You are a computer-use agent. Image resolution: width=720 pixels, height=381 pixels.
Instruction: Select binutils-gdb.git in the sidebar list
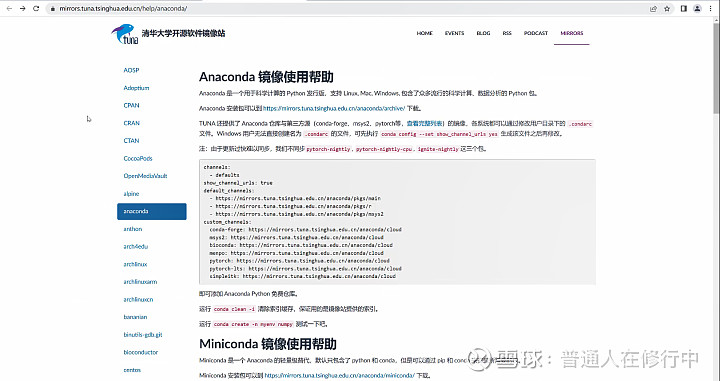(143, 335)
